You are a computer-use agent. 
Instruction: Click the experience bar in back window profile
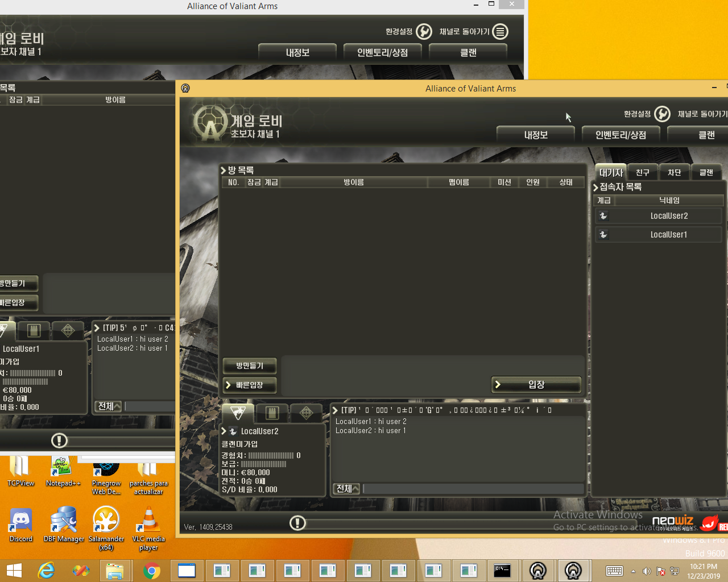(33, 373)
